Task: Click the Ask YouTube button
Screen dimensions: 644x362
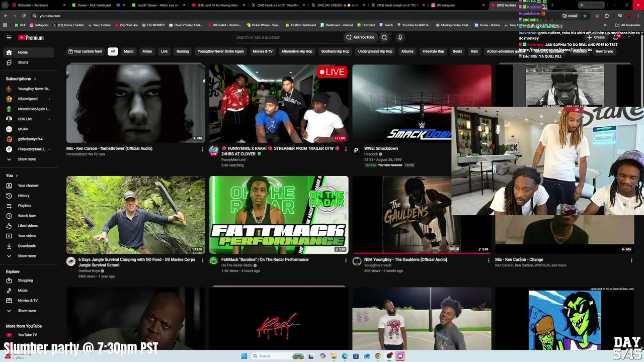Action: (x=360, y=37)
